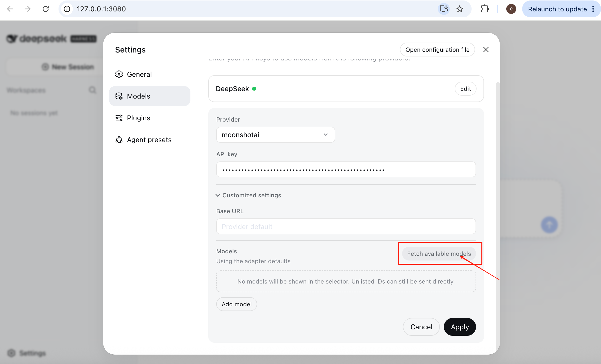Edit the DeepSeek provider
The width and height of the screenshot is (601, 364).
[x=465, y=89]
